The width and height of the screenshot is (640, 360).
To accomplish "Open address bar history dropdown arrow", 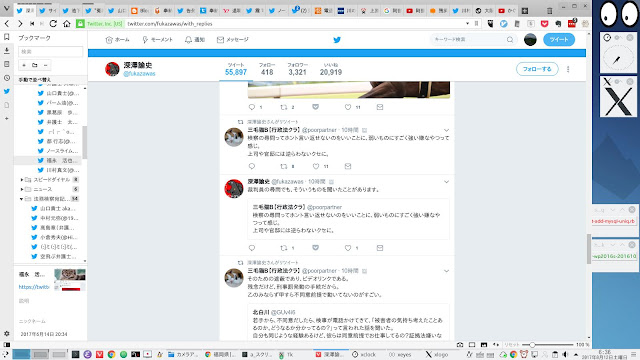I will coord(468,24).
